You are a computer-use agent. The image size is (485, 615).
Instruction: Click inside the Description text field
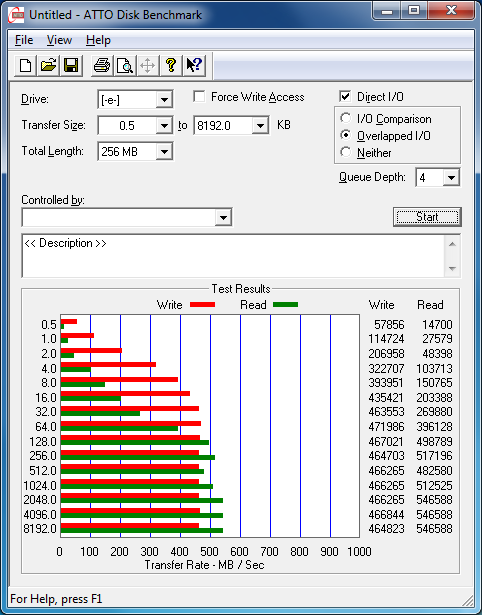233,256
